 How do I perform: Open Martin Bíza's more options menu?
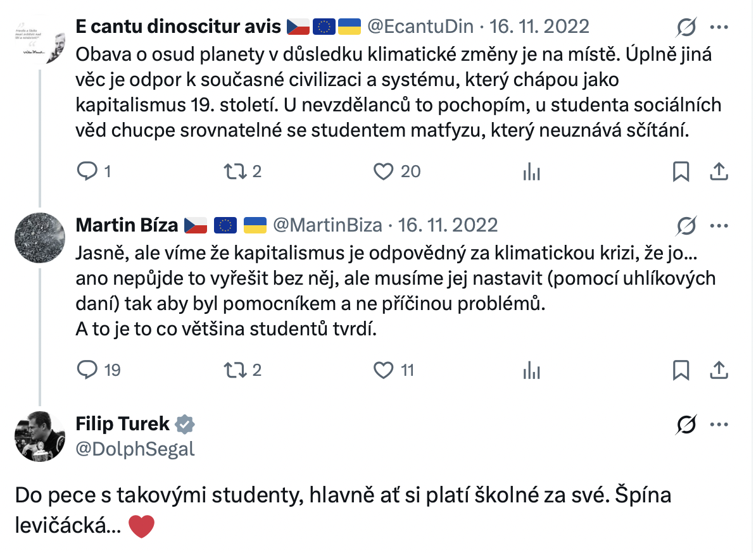pyautogui.click(x=719, y=225)
